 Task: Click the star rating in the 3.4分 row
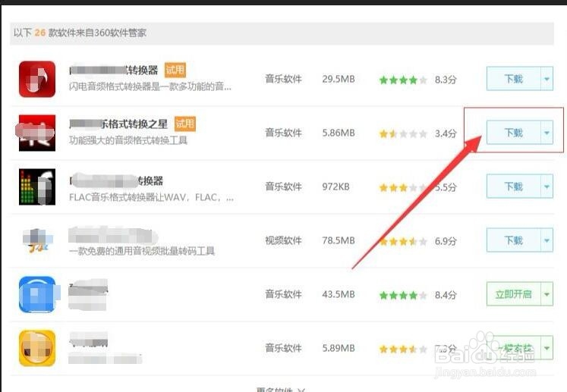(x=403, y=133)
